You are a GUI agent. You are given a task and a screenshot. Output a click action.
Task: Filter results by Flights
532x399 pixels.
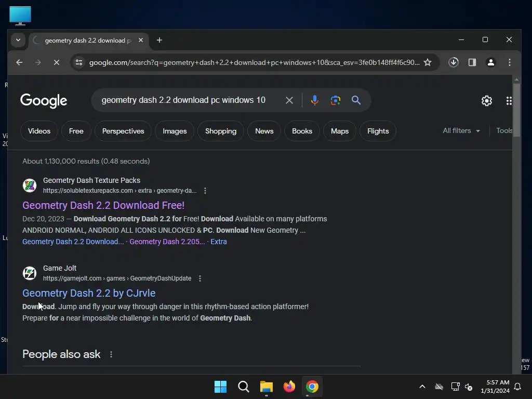(x=378, y=131)
